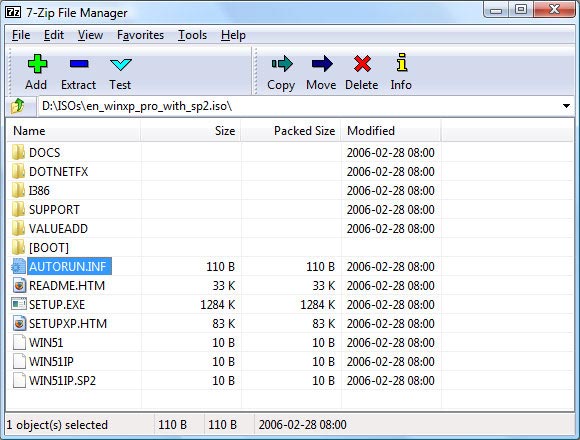
Task: Click SETUPXP.HTM size 83 K
Action: coord(223,324)
